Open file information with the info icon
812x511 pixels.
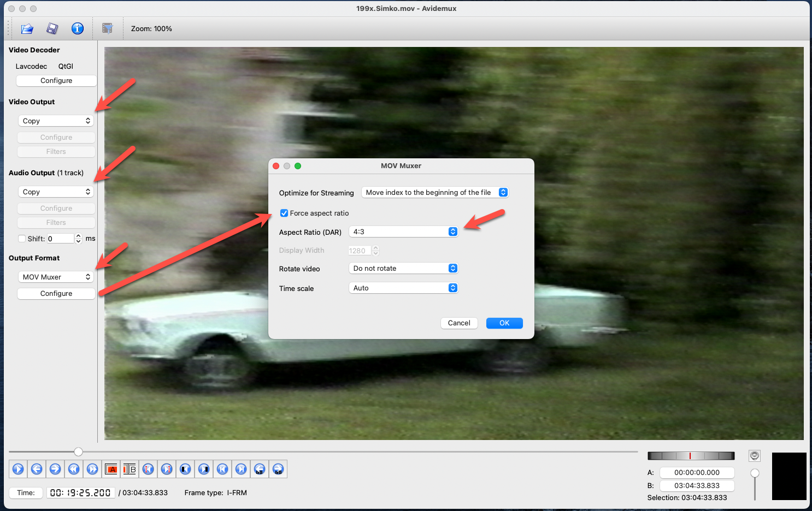click(x=78, y=28)
